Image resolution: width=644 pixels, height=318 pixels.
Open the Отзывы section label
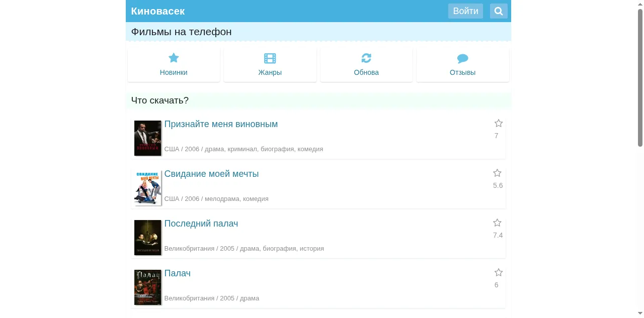(x=463, y=72)
